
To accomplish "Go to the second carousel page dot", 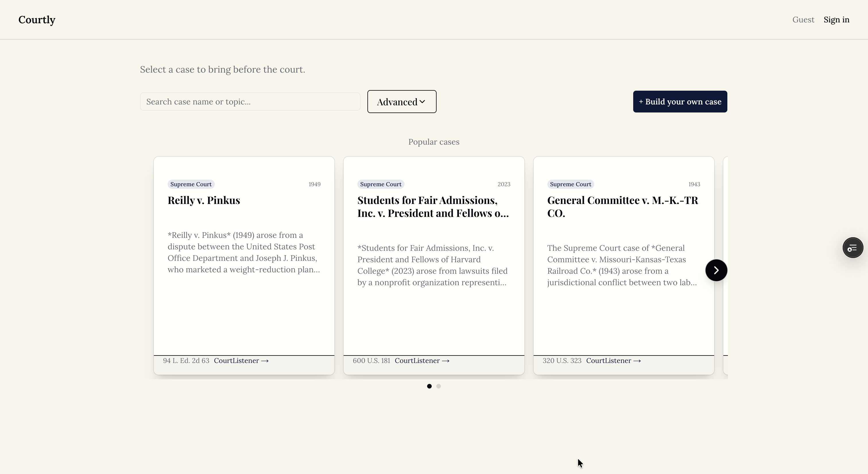I will (438, 386).
